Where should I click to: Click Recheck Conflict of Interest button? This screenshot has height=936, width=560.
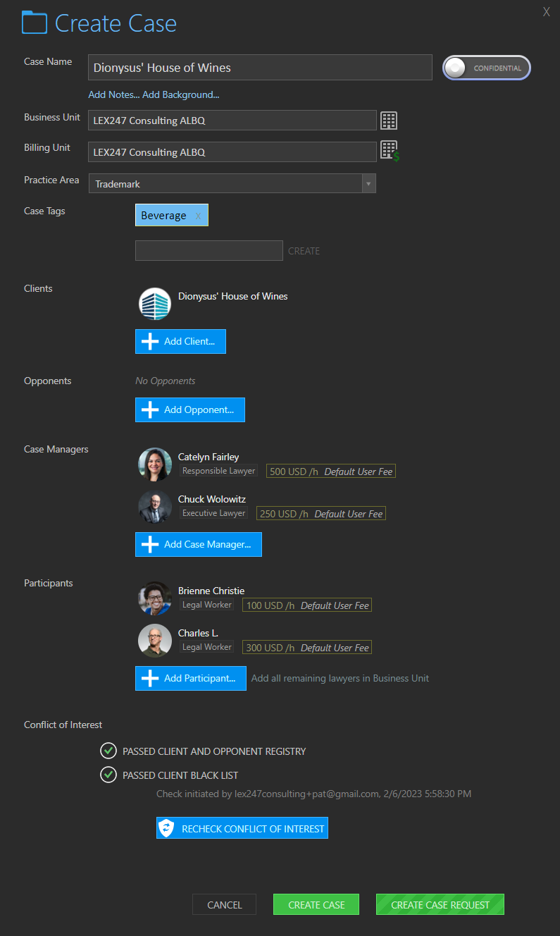[242, 828]
